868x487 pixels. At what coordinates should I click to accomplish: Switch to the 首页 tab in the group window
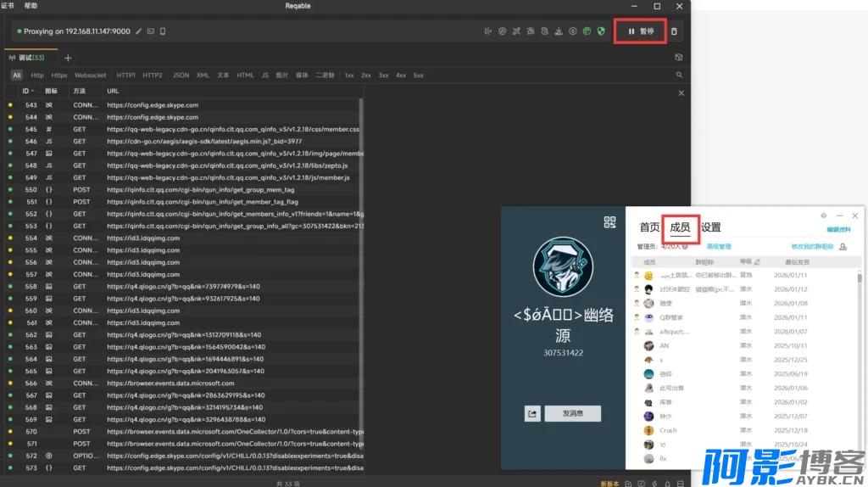pyautogui.click(x=649, y=227)
